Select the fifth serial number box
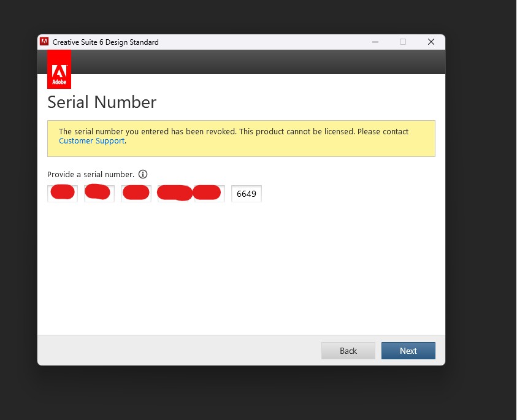Image resolution: width=517 pixels, height=420 pixels. click(x=209, y=193)
